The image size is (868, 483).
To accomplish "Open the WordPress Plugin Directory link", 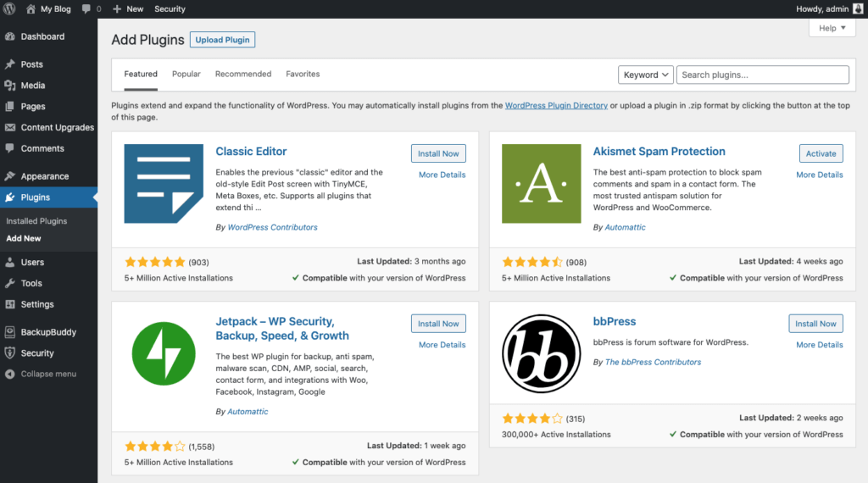I will click(x=556, y=105).
